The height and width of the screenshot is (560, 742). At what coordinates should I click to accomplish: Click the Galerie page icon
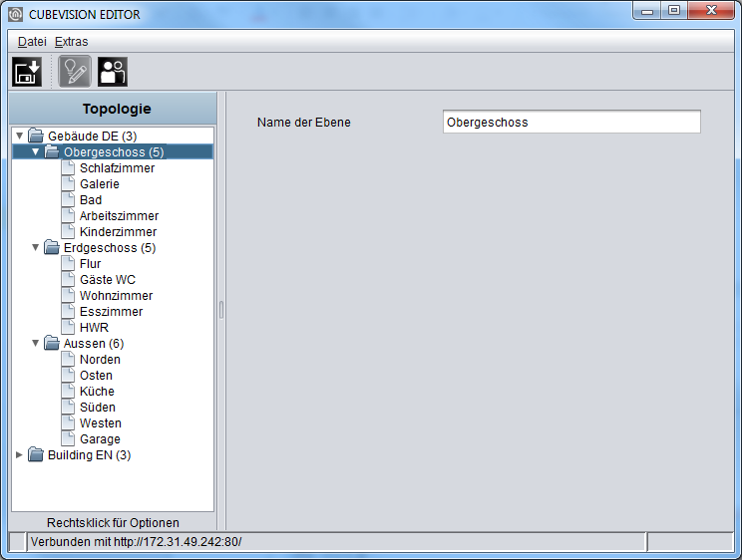(68, 183)
